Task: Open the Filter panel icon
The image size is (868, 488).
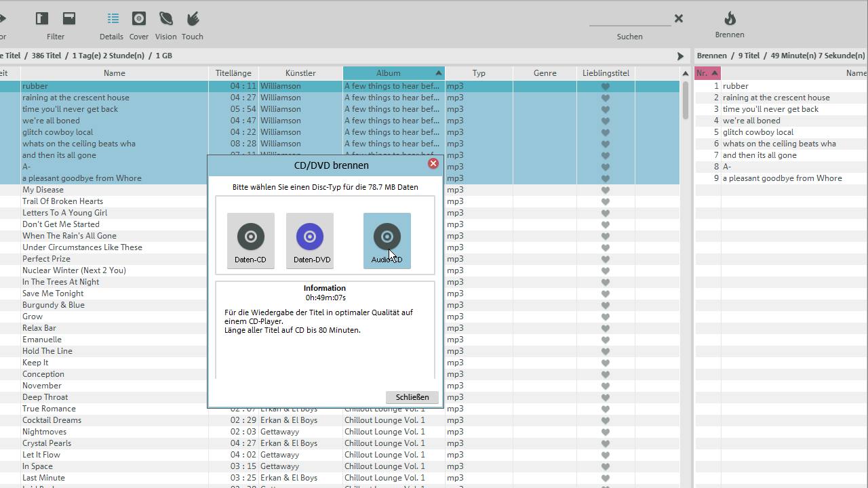Action: click(42, 18)
